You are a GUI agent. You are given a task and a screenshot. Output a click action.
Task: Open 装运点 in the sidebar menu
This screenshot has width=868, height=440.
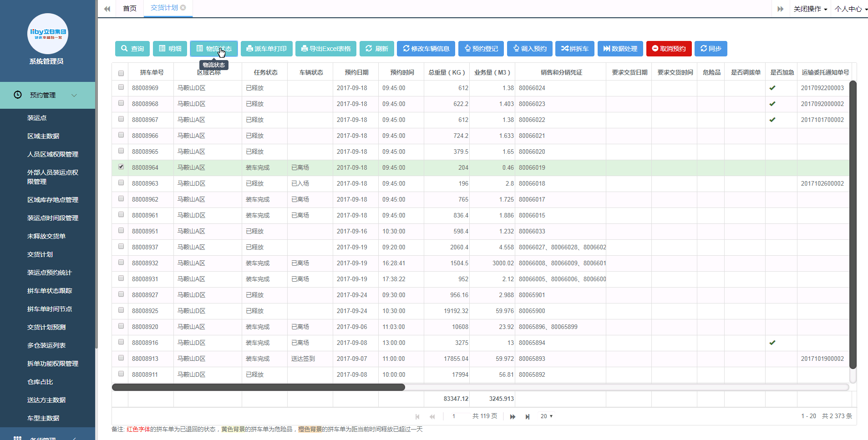pos(37,118)
